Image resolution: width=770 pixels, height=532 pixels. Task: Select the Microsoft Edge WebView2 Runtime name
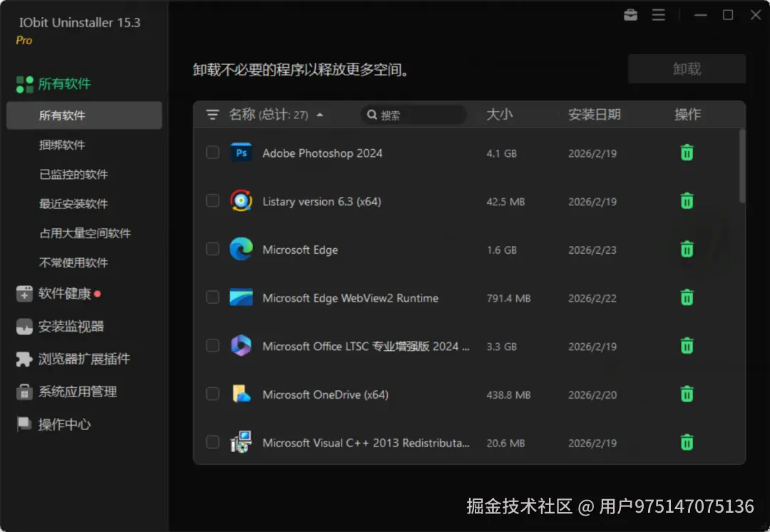tap(350, 298)
